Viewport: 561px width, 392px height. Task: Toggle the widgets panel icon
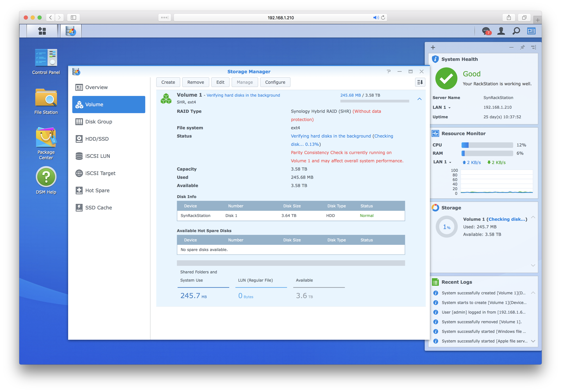tap(531, 31)
